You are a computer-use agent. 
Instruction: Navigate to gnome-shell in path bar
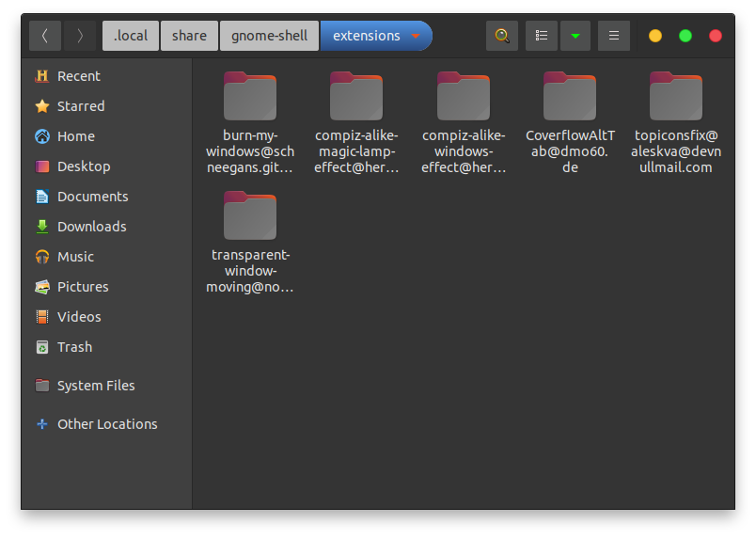click(269, 36)
